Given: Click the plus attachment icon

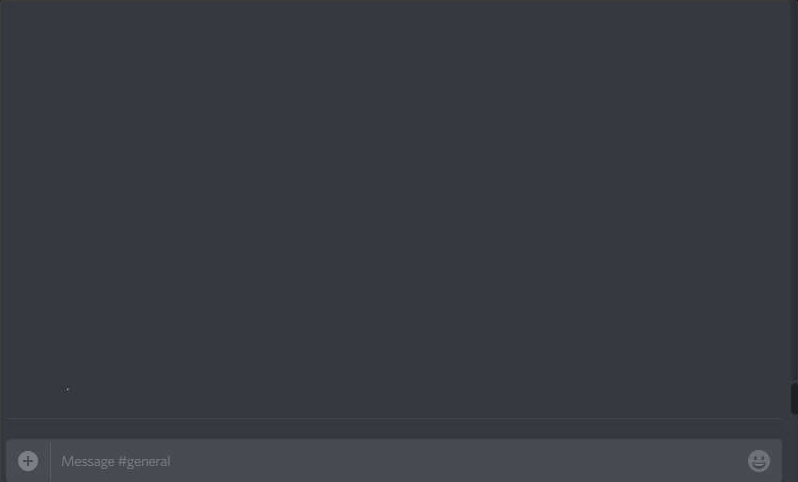Looking at the screenshot, I should [28, 461].
